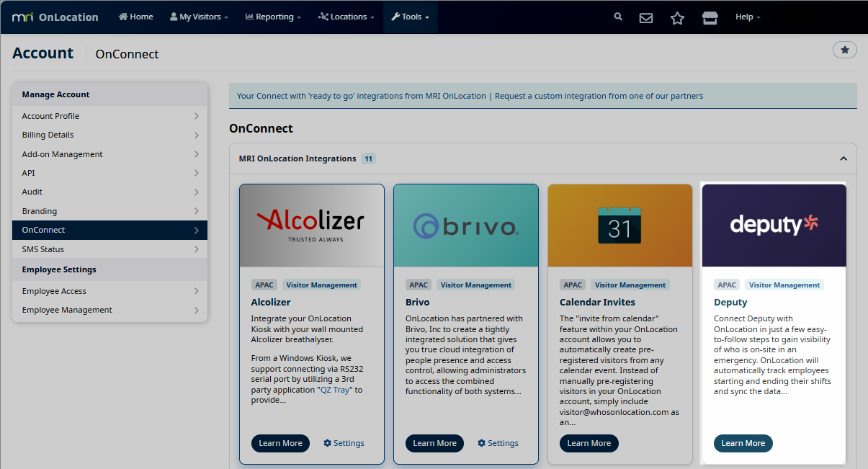Click Learn More for Deputy
Screen dimensions: 868x469
(x=743, y=443)
